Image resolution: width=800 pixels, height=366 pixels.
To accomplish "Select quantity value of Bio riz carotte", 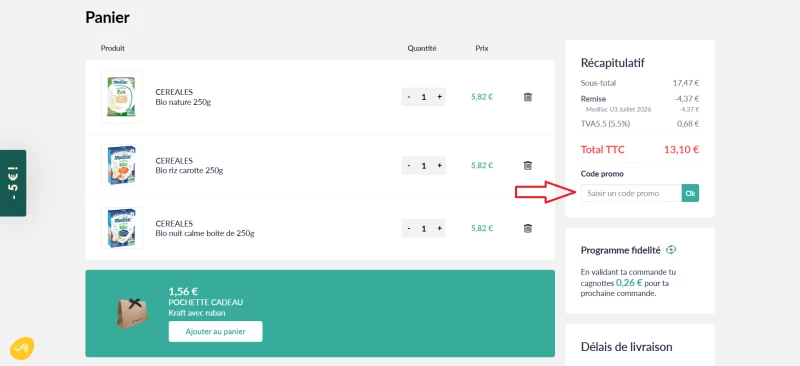I will tap(424, 165).
